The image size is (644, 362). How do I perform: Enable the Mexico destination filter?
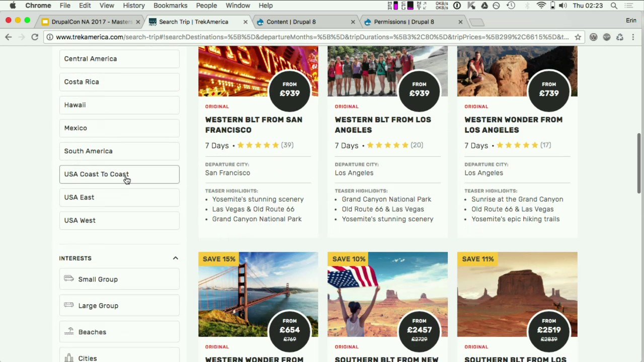point(119,128)
